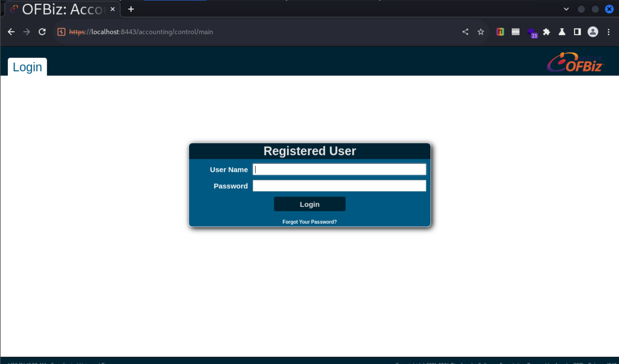
Task: Click into the Password field
Action: [x=339, y=186]
